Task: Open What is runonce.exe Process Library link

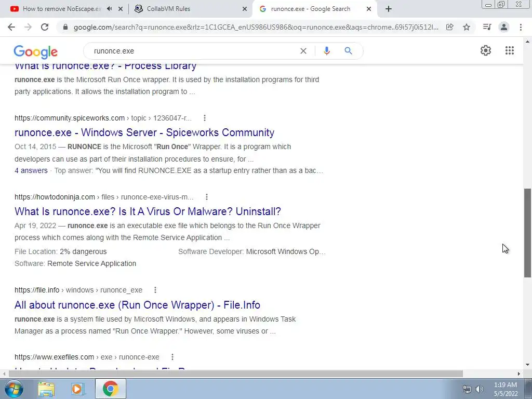Action: pyautogui.click(x=105, y=67)
